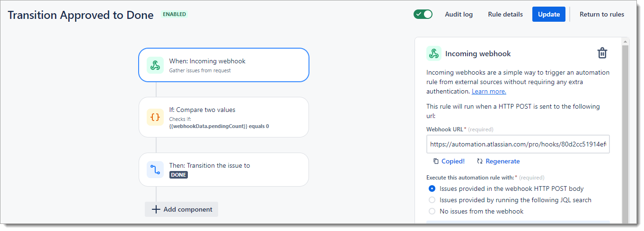The height and width of the screenshot is (231, 644).
Task: Select Issues provided by running JQL search
Action: [x=432, y=200]
